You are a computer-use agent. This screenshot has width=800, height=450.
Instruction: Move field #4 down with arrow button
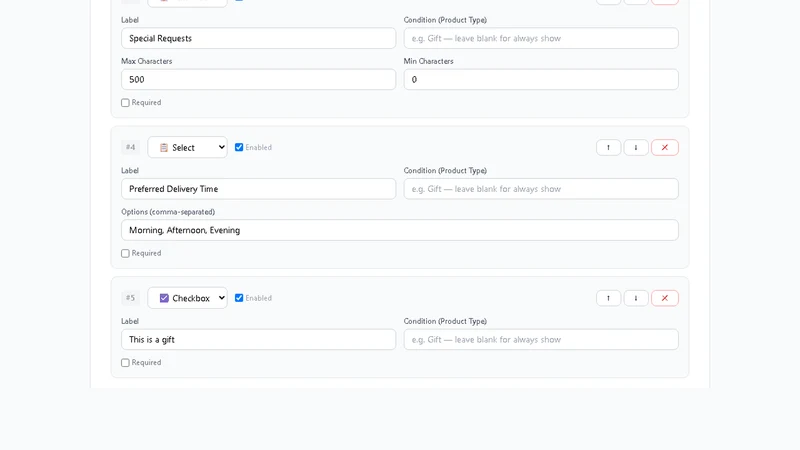636,147
